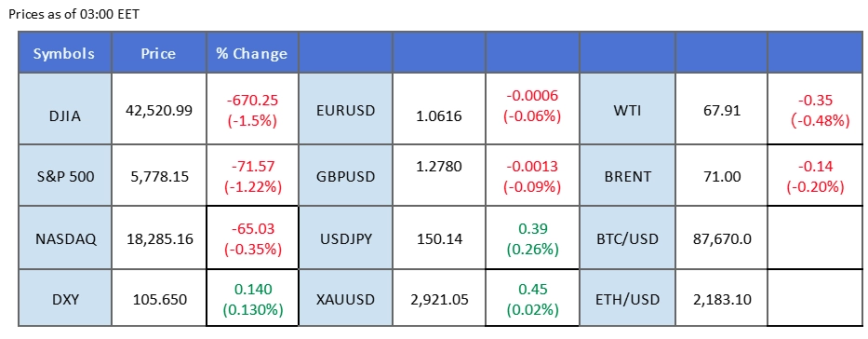Click the BRENT symbol cell

click(627, 176)
